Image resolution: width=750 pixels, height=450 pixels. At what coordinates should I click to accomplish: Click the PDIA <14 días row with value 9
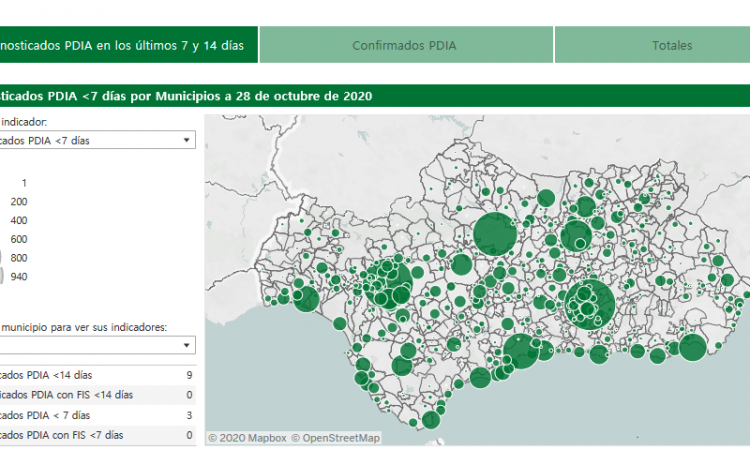95,375
